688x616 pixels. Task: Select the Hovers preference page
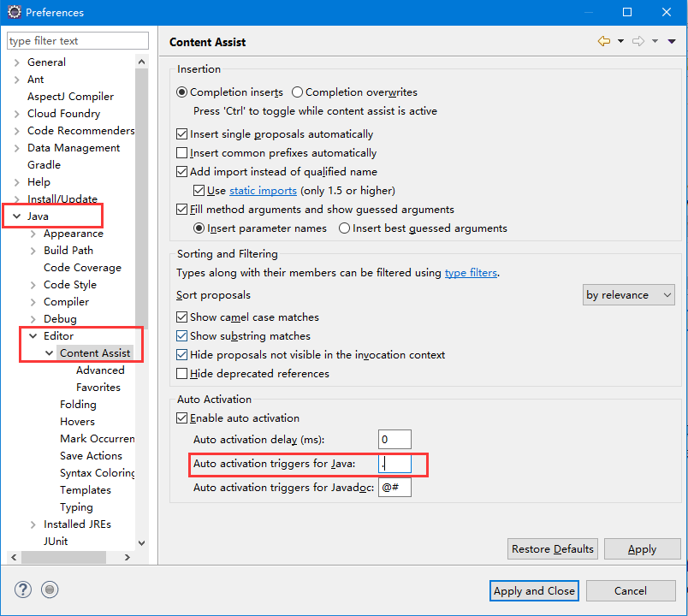click(x=77, y=422)
